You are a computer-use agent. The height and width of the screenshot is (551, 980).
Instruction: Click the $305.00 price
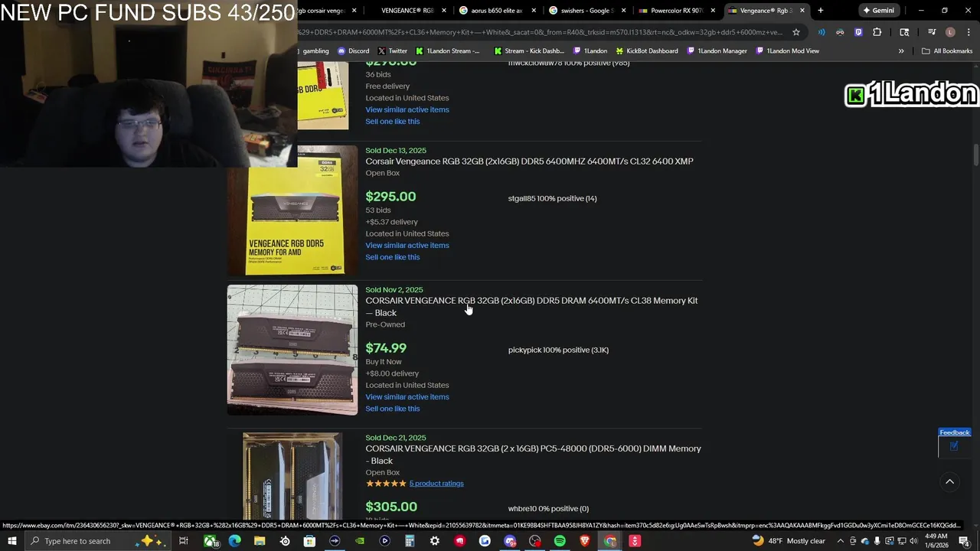point(391,507)
